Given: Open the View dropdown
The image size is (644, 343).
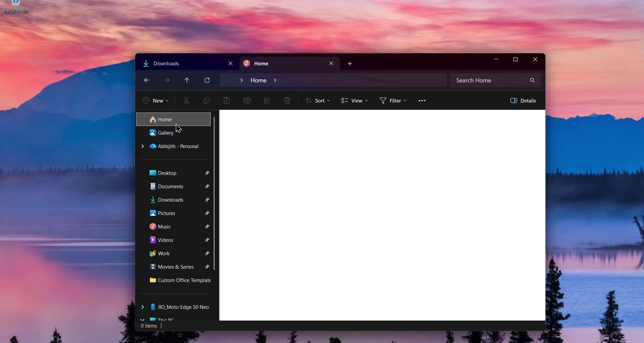Looking at the screenshot, I should point(354,100).
